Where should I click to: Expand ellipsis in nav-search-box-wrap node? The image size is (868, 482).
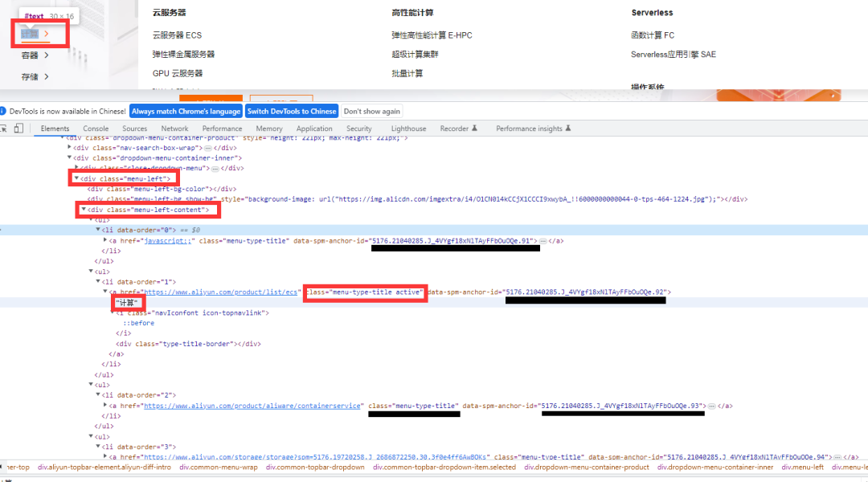pos(208,149)
